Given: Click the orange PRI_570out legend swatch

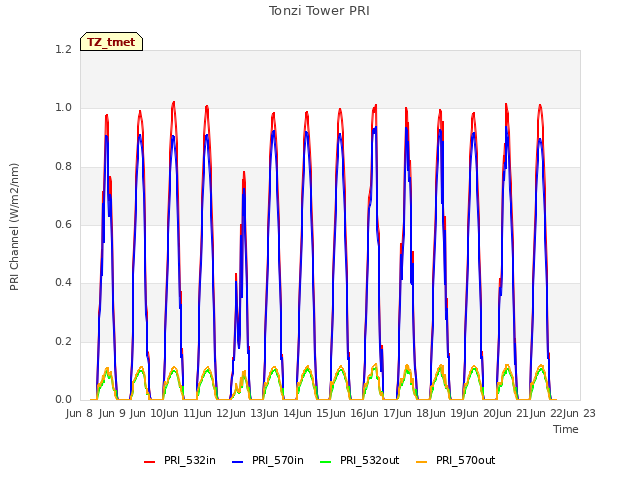Looking at the screenshot, I should (422, 461).
